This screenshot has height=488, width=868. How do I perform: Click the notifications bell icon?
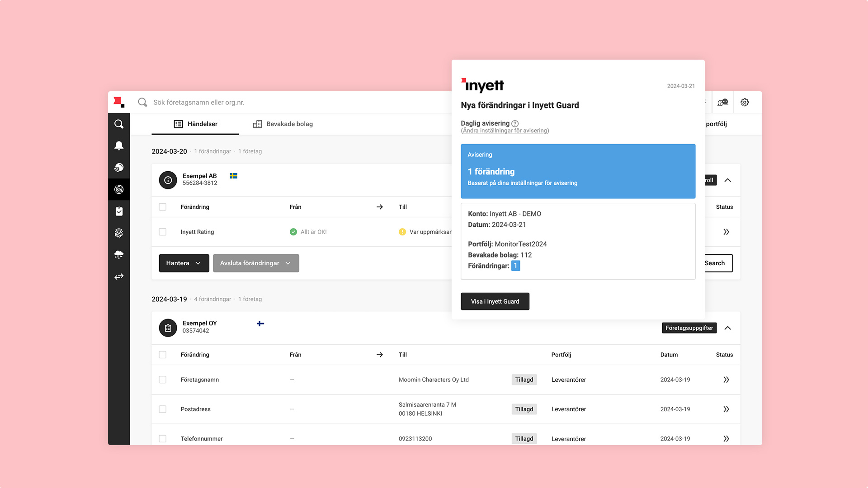click(118, 145)
